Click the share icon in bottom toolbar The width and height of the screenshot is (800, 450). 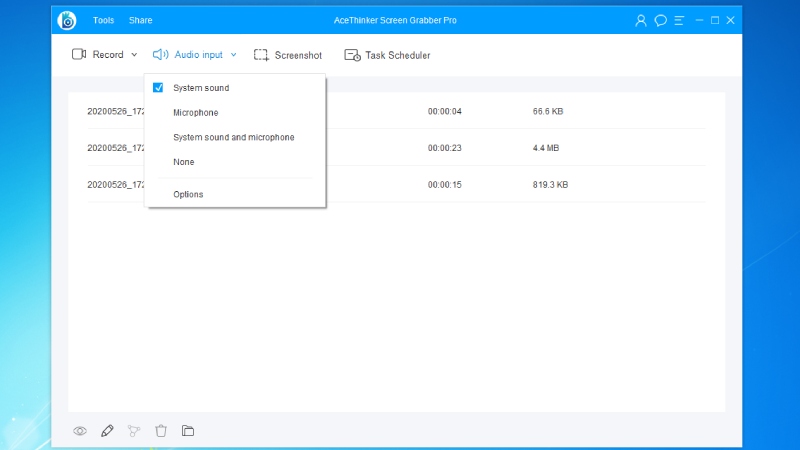pos(134,431)
